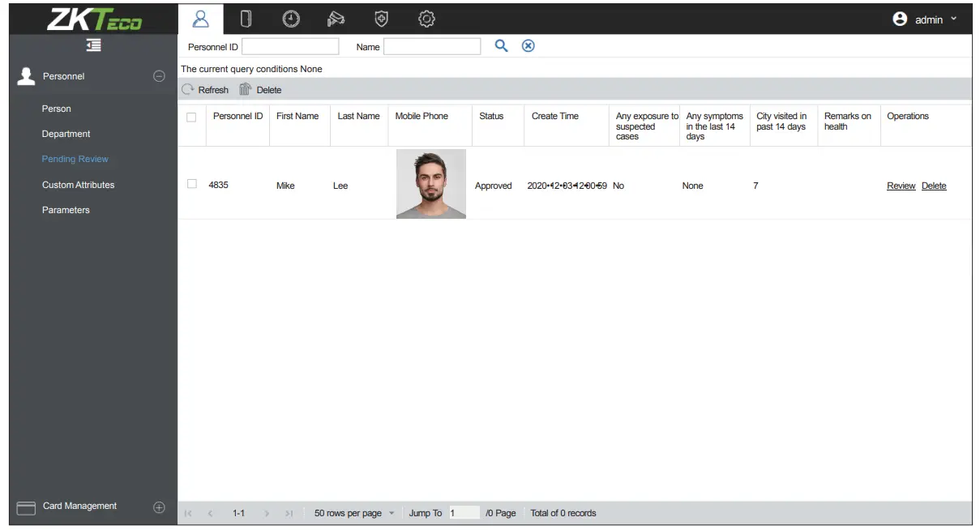The height and width of the screenshot is (530, 980).
Task: Navigate to the Department page
Action: (65, 133)
